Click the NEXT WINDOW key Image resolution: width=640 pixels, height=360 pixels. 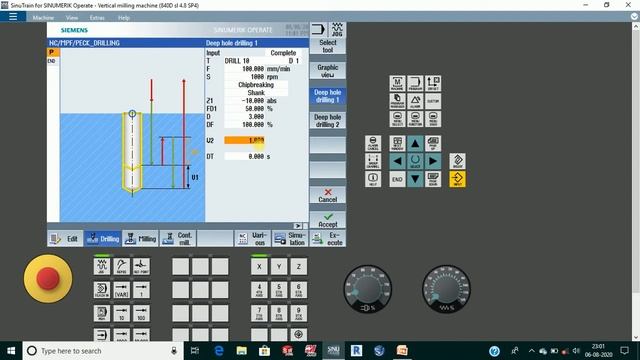point(397,143)
